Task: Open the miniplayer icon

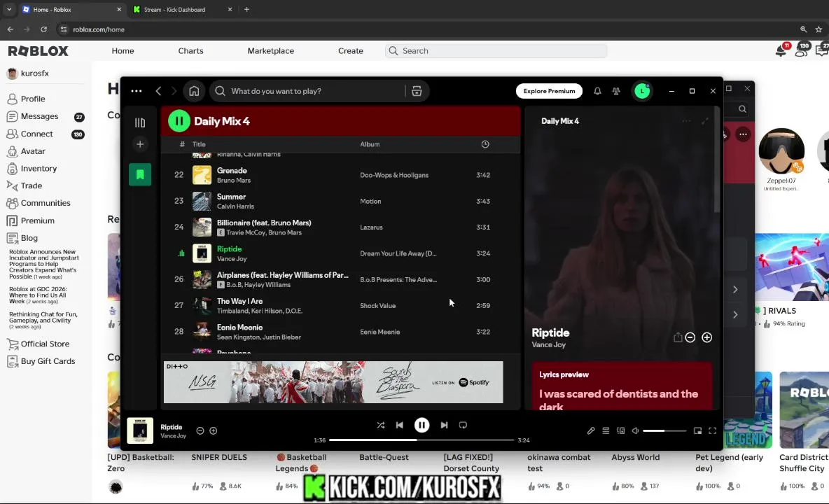Action: 698,430
